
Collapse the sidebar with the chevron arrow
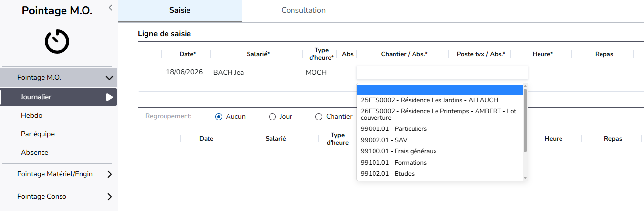[x=110, y=7]
